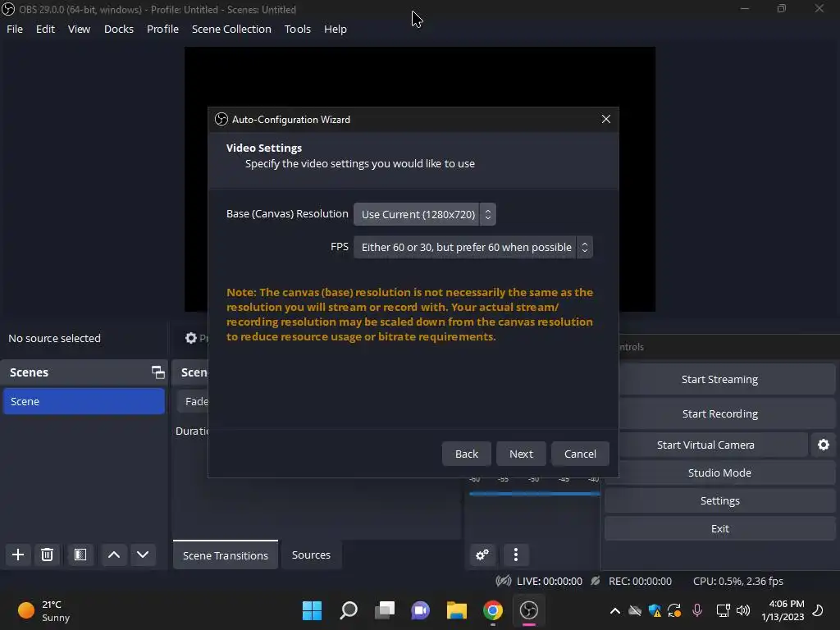This screenshot has width=840, height=630.
Task: Click the 'LIVE: 00:00:00' status text
Action: (549, 581)
